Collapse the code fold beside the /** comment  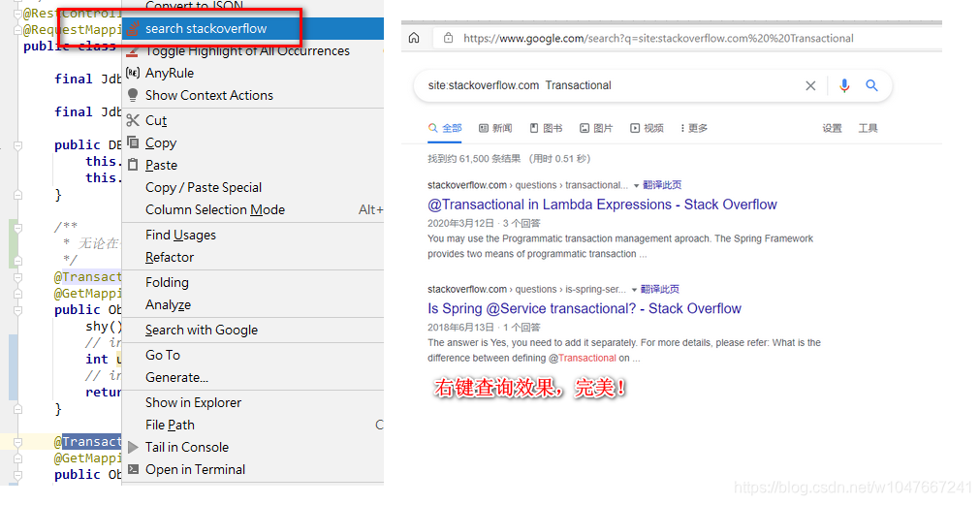point(17,228)
